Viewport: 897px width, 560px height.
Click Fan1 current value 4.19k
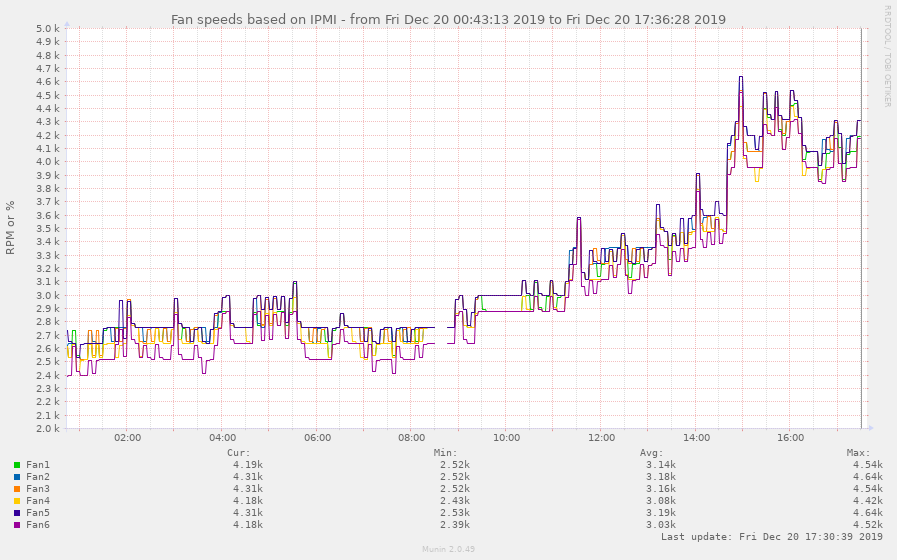248,465
